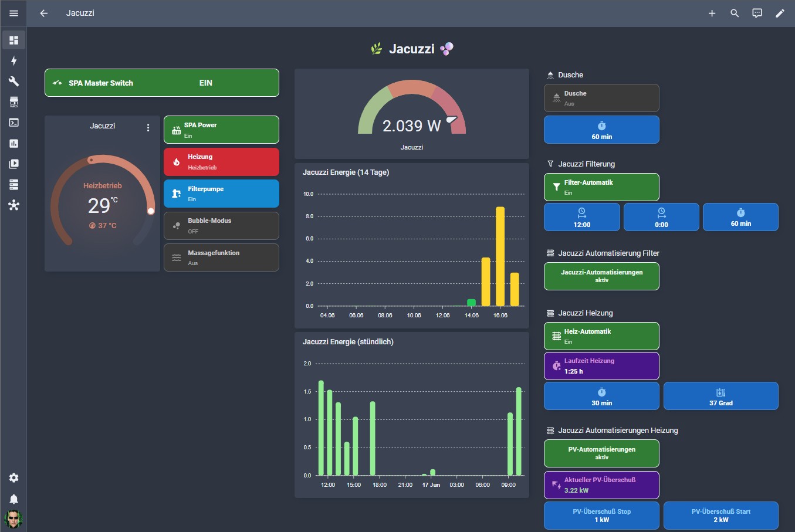Toggle the Heiz-Automatik tile
The image size is (795, 532).
pyautogui.click(x=601, y=336)
